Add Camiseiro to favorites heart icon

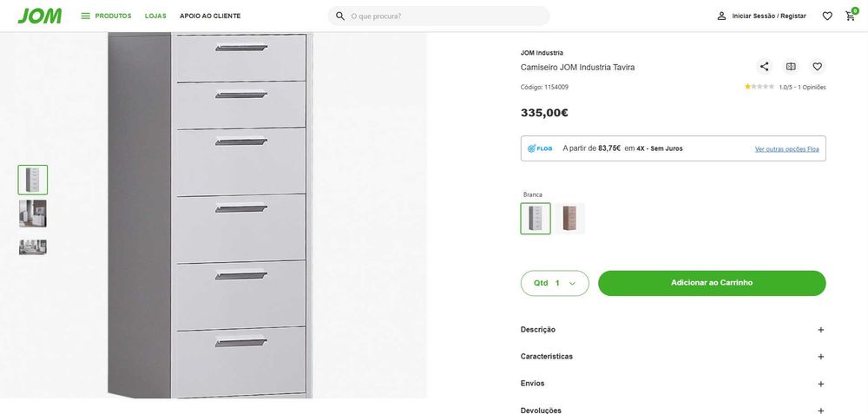coord(817,67)
